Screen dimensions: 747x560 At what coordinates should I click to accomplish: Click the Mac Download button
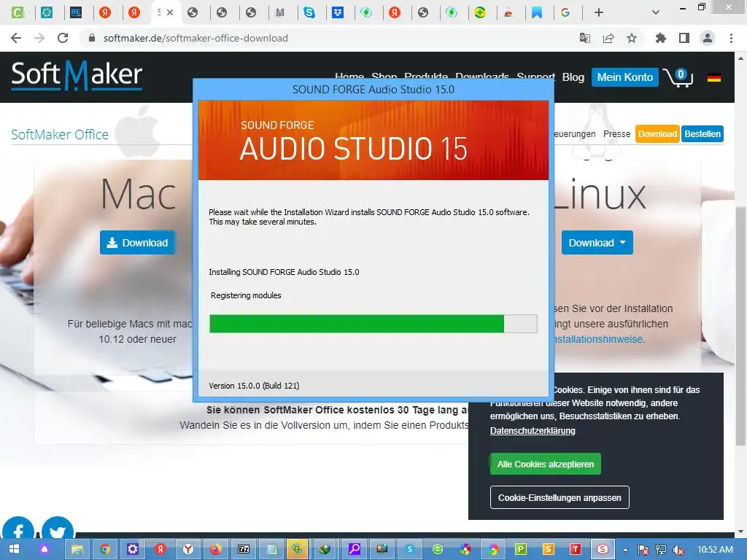point(137,243)
